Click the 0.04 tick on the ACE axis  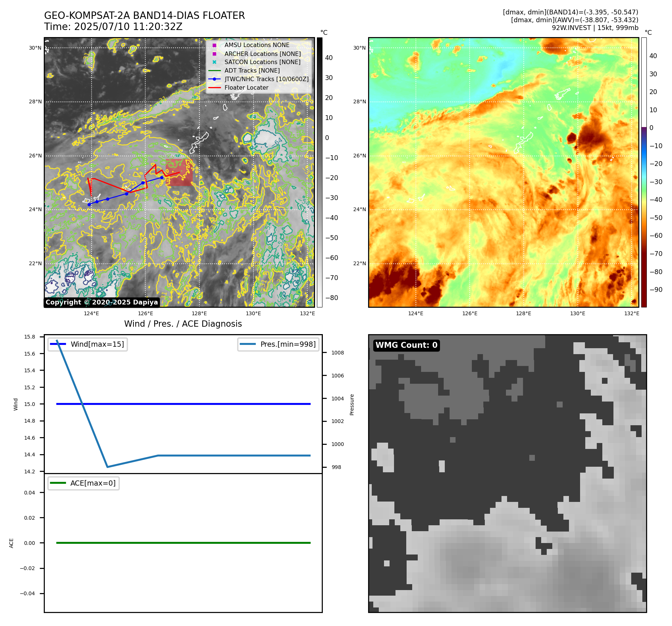pos(30,493)
